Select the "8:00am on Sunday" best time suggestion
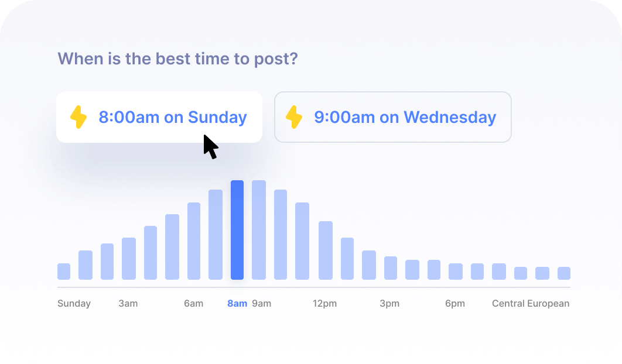622x364 pixels. [159, 117]
